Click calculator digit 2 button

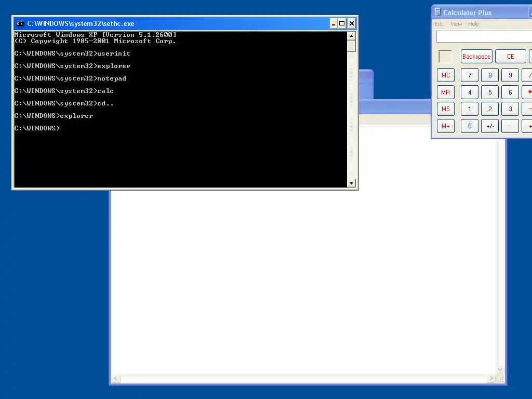[x=490, y=109]
